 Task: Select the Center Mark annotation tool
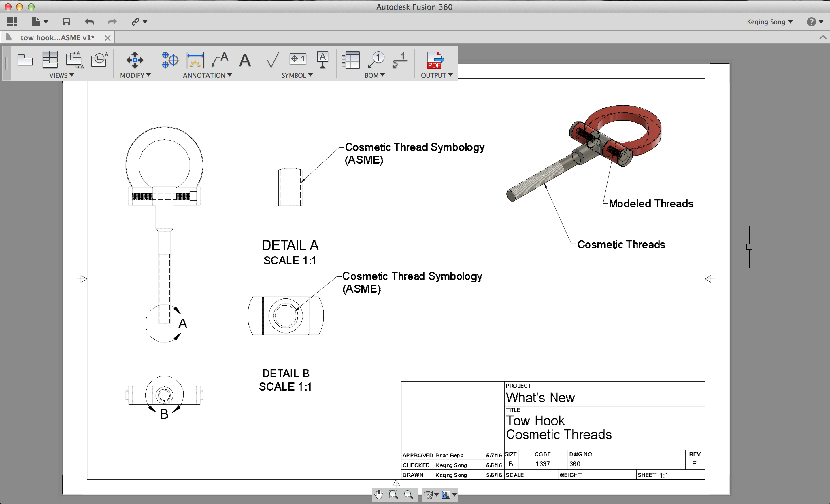170,60
